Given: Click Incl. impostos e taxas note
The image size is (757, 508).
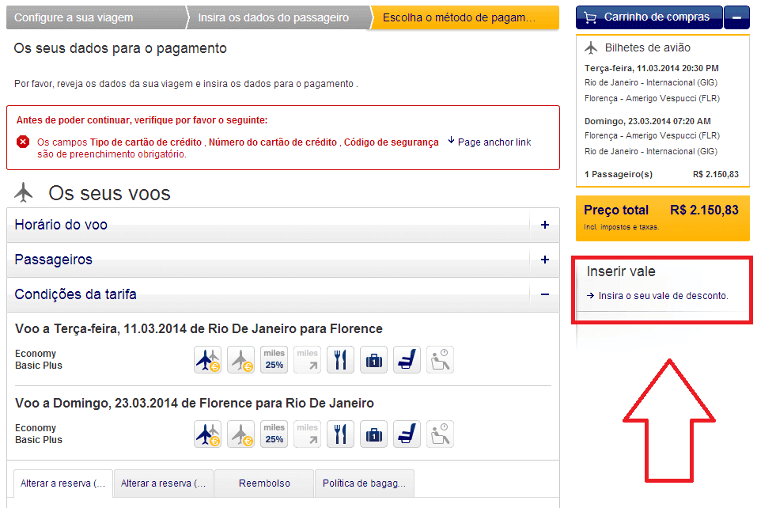Looking at the screenshot, I should (621, 227).
